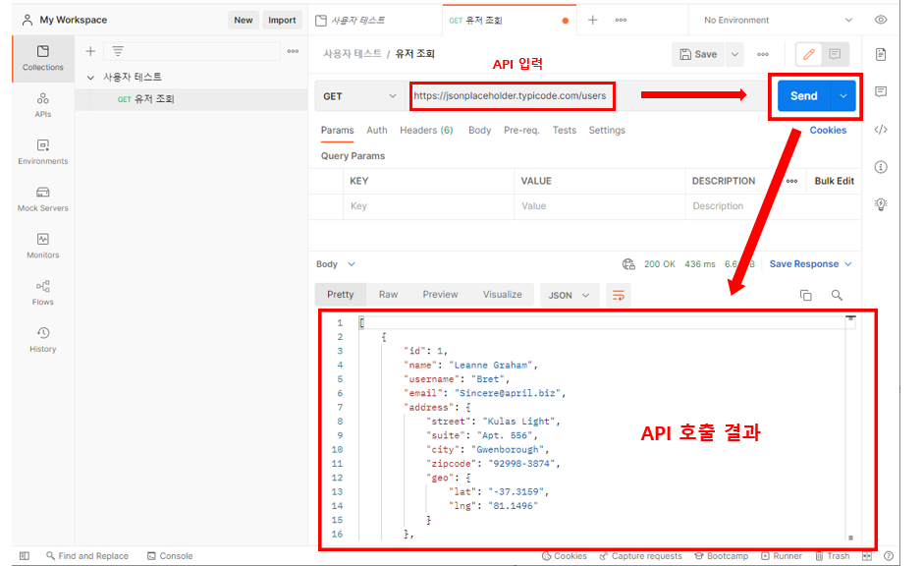The height and width of the screenshot is (566, 924).
Task: Open collections panel more options menu
Action: pyautogui.click(x=293, y=51)
